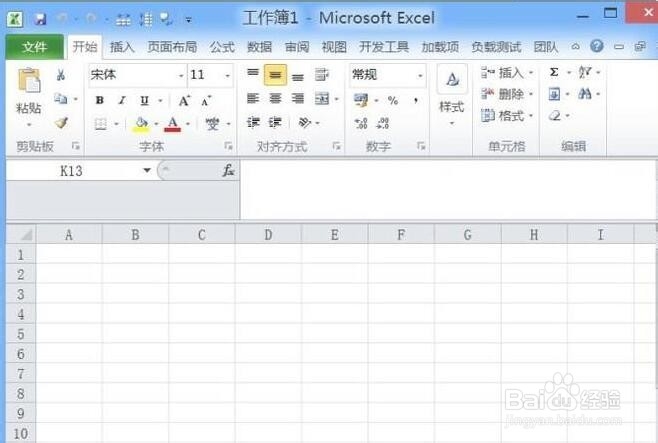Open the 粘贴 paste options arrow
658x443 pixels.
pyautogui.click(x=29, y=125)
